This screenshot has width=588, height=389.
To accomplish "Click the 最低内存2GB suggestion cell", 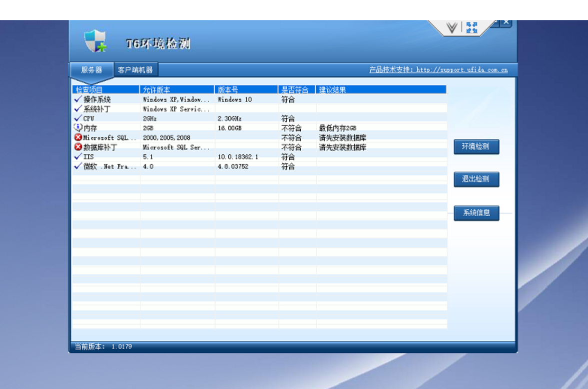I will point(338,128).
